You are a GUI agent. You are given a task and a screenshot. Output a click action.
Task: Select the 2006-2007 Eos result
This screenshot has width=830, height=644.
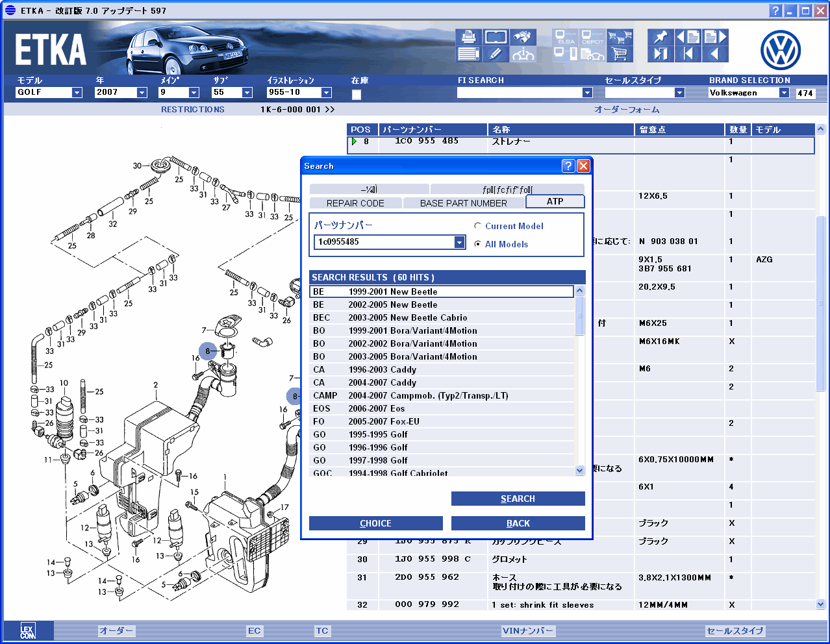[x=442, y=408]
